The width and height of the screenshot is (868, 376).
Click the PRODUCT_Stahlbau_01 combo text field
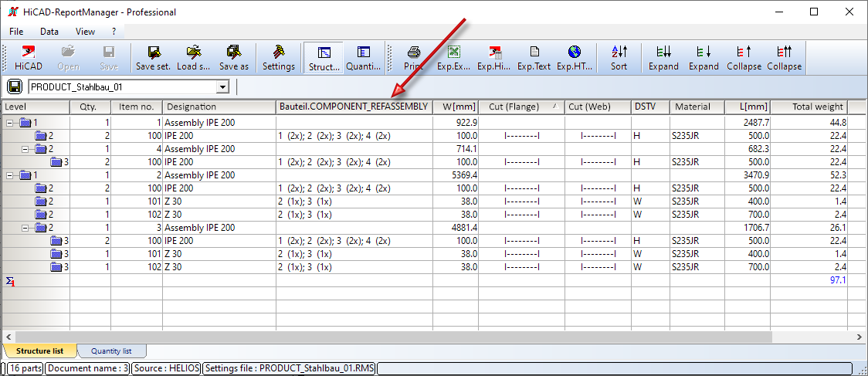point(123,87)
